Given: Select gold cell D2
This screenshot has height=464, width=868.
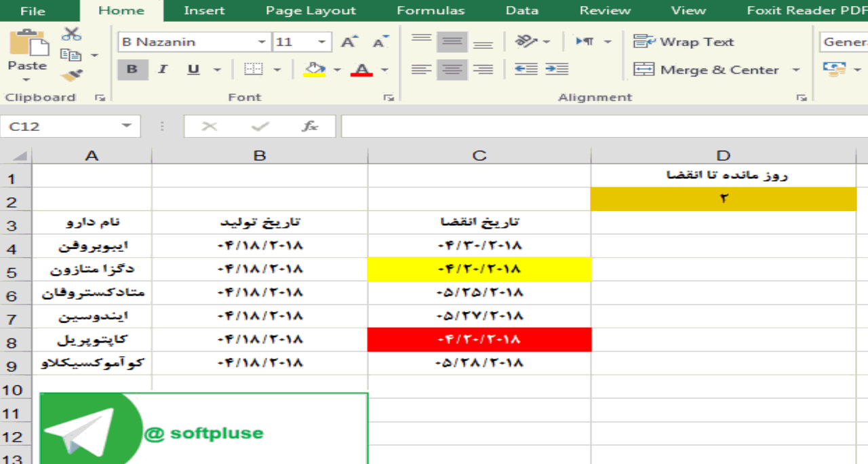Looking at the screenshot, I should click(x=724, y=199).
